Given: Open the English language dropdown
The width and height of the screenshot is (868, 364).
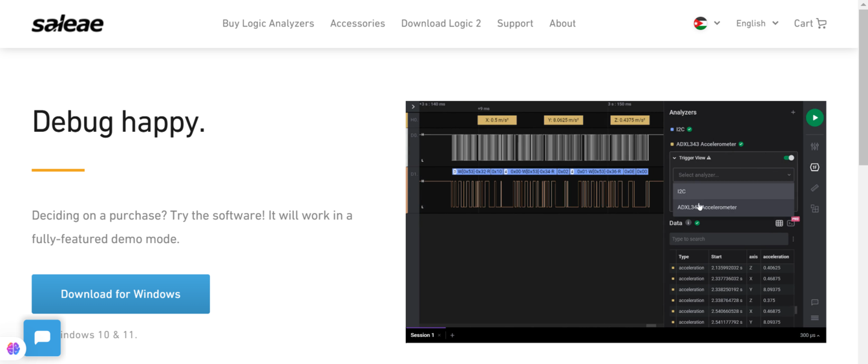Looking at the screenshot, I should click(x=757, y=23).
